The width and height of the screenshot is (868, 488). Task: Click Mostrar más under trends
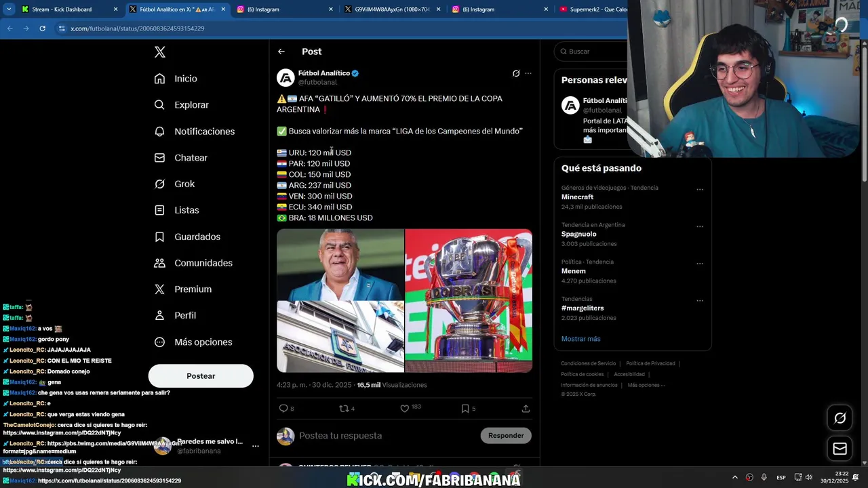(580, 339)
